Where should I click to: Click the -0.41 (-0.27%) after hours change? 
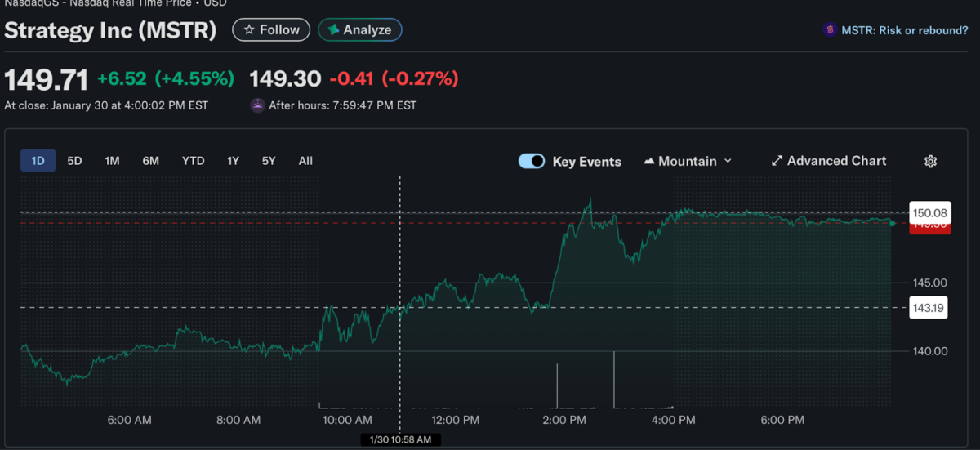click(x=394, y=79)
